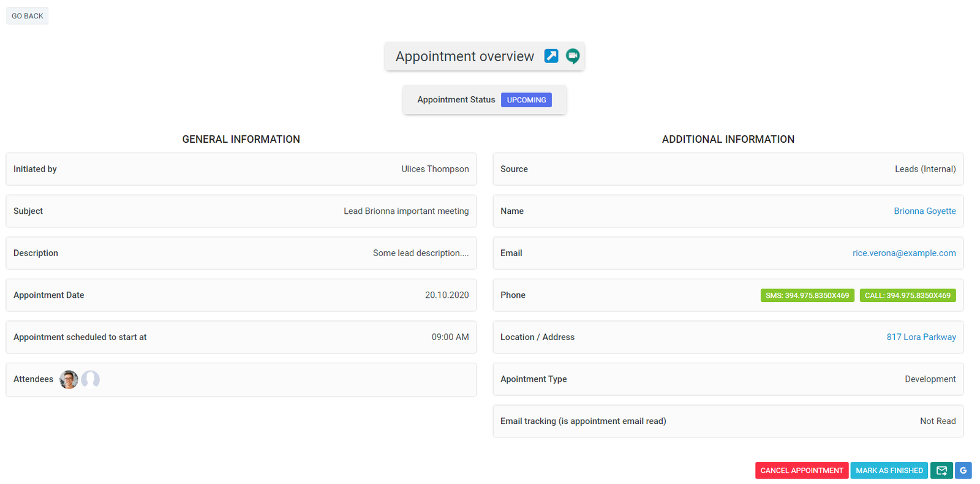The image size is (980, 484).
Task: Click the 'Not Read' email tracking value
Action: pyautogui.click(x=937, y=422)
